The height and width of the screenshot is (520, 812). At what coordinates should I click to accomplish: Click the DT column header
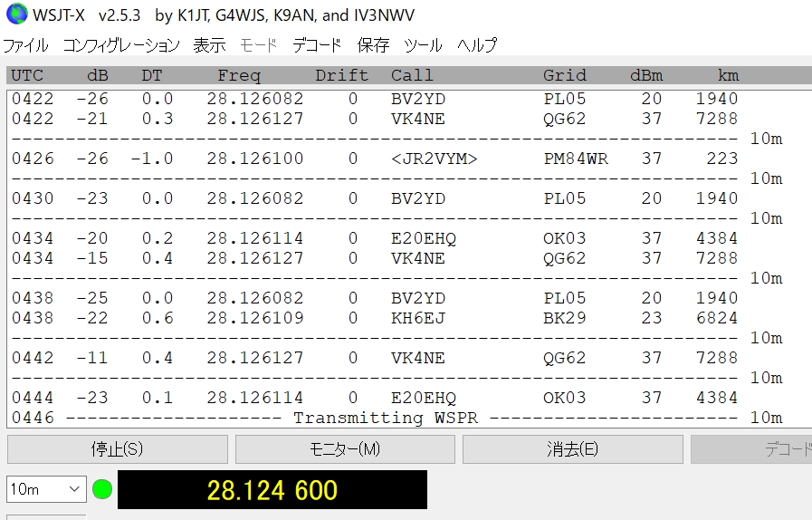pos(152,76)
